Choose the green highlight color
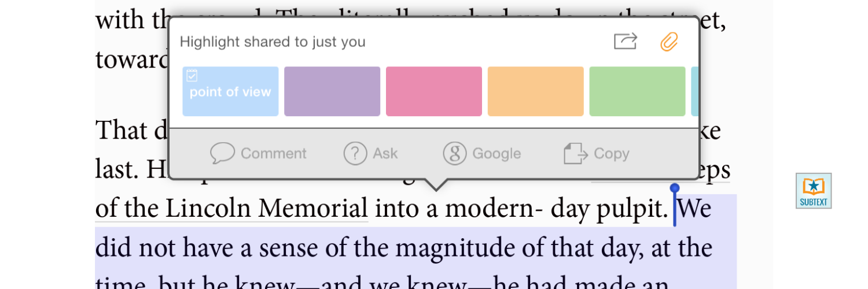Viewport: 868px width, 289px height. click(x=637, y=91)
